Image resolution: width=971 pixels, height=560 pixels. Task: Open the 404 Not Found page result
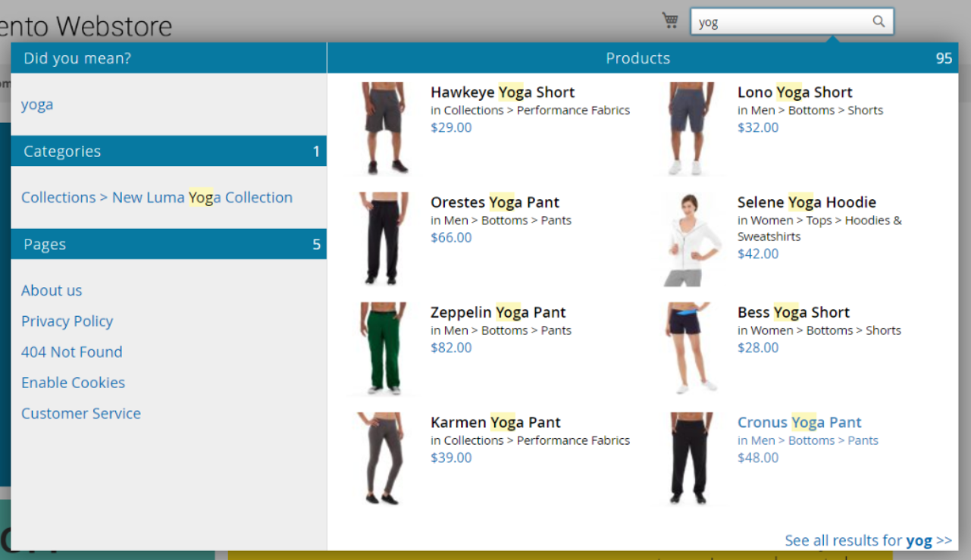point(71,352)
